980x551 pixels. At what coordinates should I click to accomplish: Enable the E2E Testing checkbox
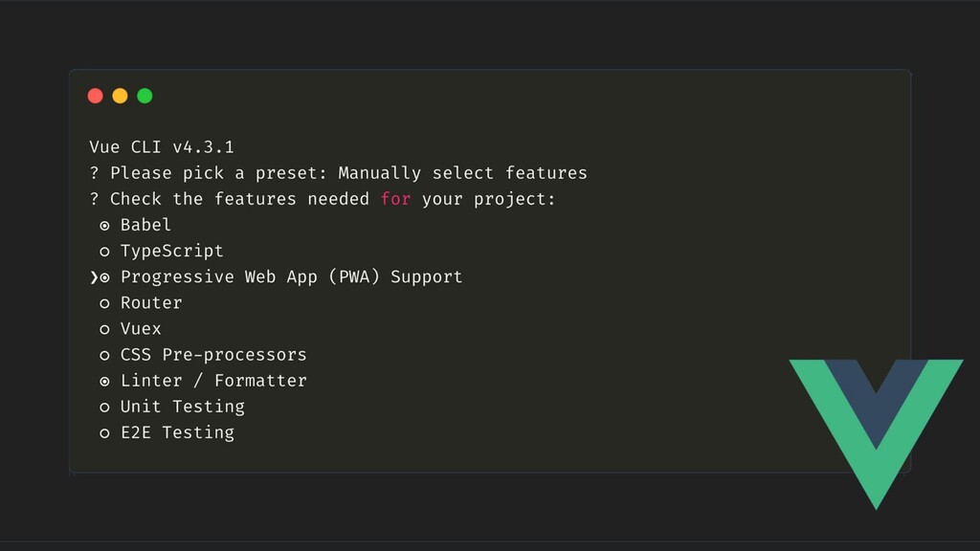tap(104, 432)
